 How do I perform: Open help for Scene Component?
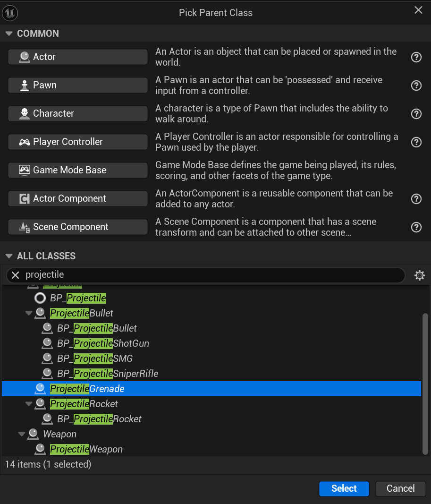coord(416,227)
